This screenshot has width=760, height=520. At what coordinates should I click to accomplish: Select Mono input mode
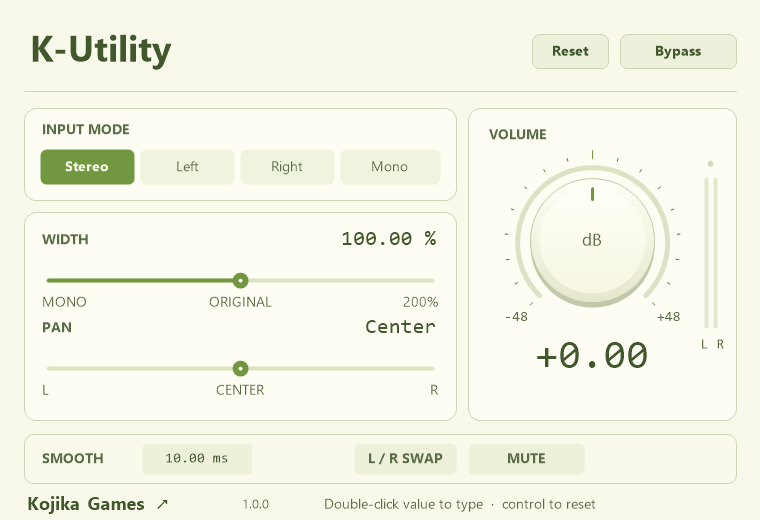pos(390,167)
